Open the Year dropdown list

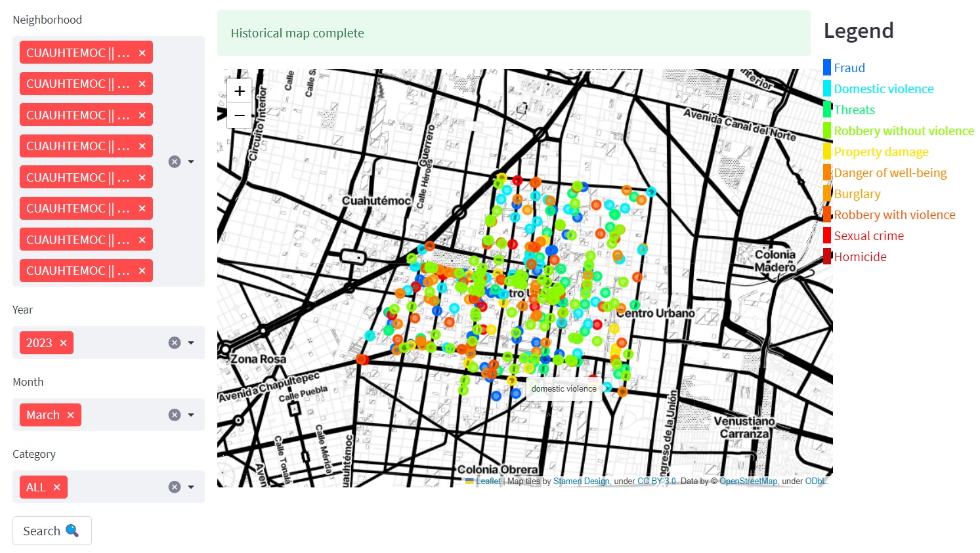coord(191,342)
